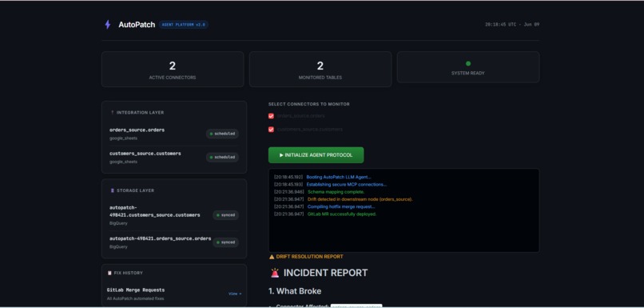This screenshot has height=308, width=644.
Task: Click the siren icon beside Incident Report
Action: [x=275, y=273]
